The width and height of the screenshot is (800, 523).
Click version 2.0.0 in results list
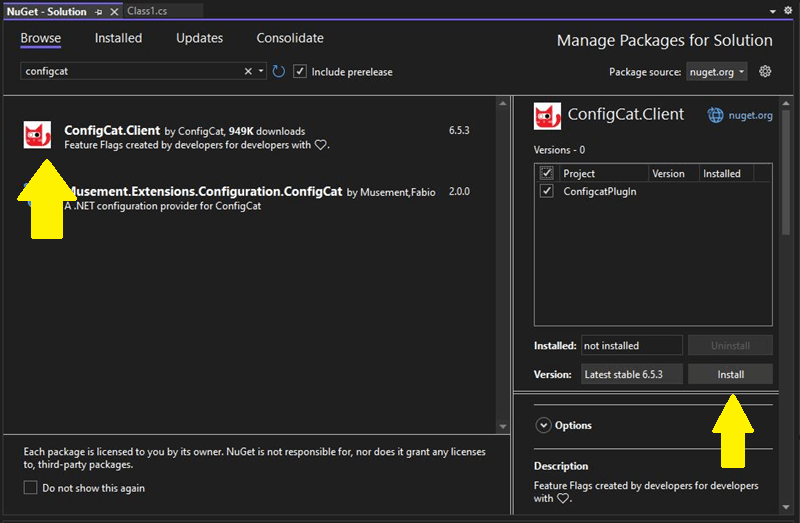coord(459,191)
